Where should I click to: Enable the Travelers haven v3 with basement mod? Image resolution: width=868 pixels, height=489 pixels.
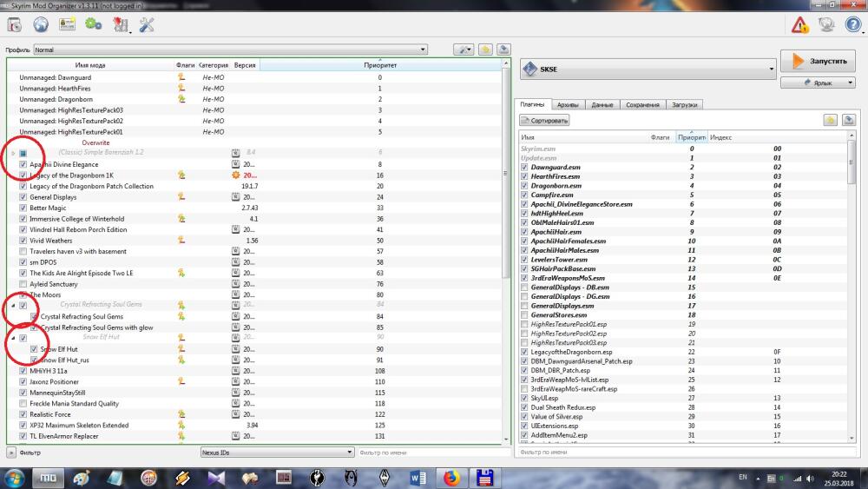coord(23,251)
